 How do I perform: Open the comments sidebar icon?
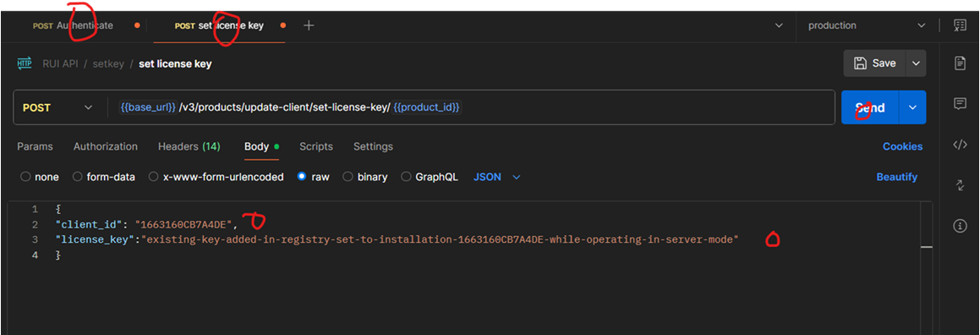coord(960,104)
